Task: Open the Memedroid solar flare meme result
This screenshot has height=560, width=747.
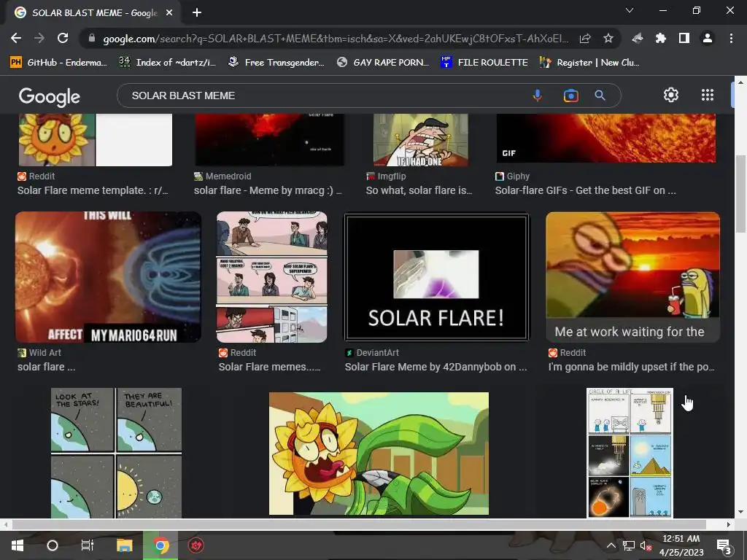Action: pyautogui.click(x=268, y=190)
